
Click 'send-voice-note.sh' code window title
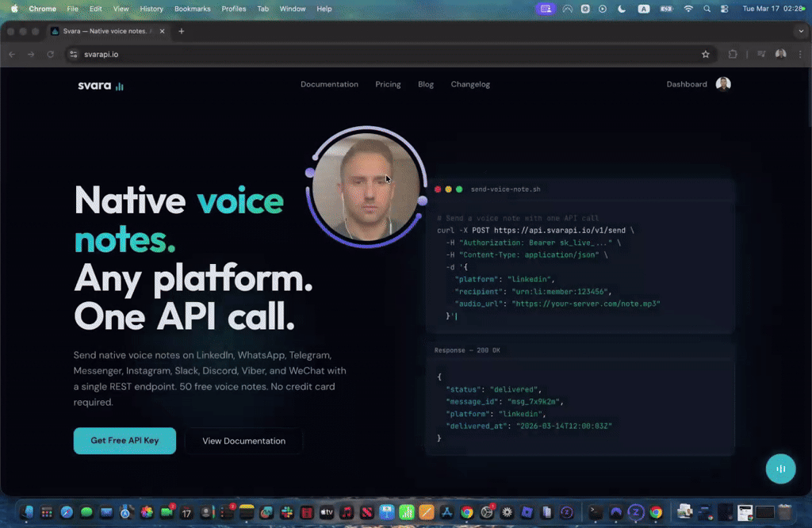pyautogui.click(x=505, y=189)
